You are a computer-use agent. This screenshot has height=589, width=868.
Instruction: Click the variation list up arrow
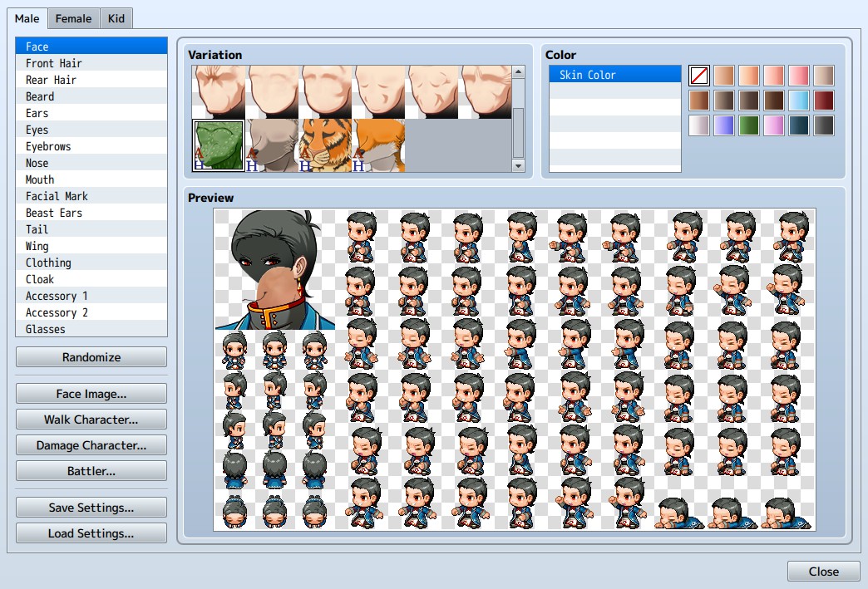point(518,72)
